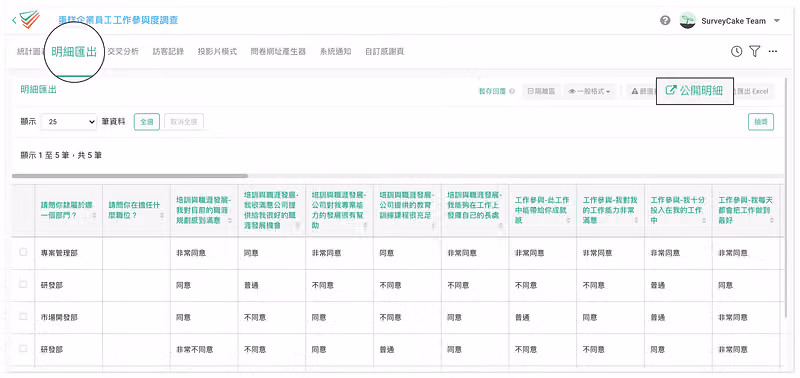Select checkbox of 研發部 row starting with 非常不同意

23,348
